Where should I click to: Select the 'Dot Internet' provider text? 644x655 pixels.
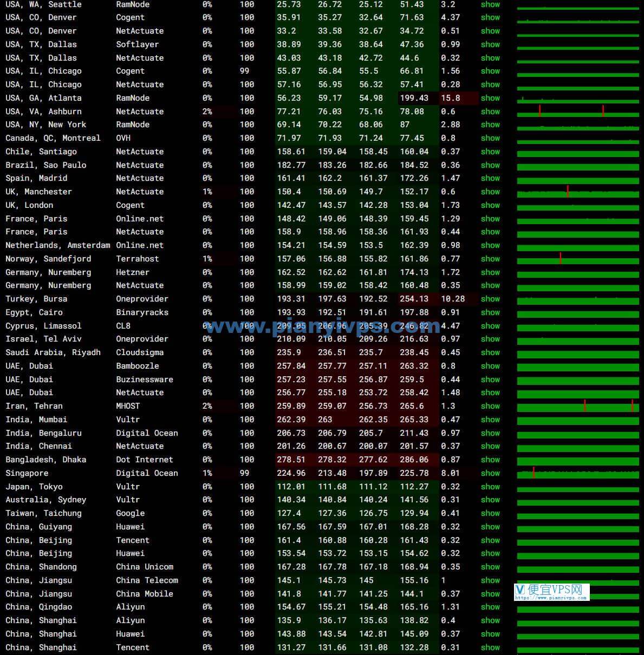145,460
